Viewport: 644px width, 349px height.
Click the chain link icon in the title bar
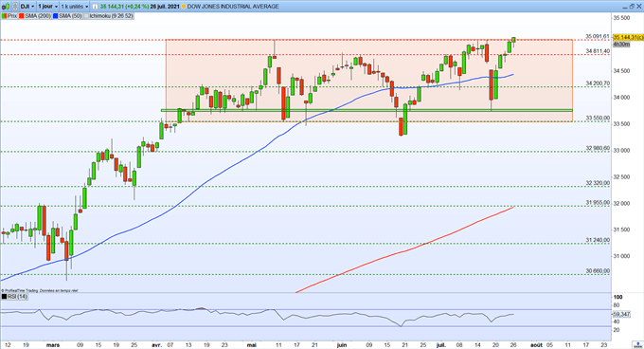pos(15,7)
